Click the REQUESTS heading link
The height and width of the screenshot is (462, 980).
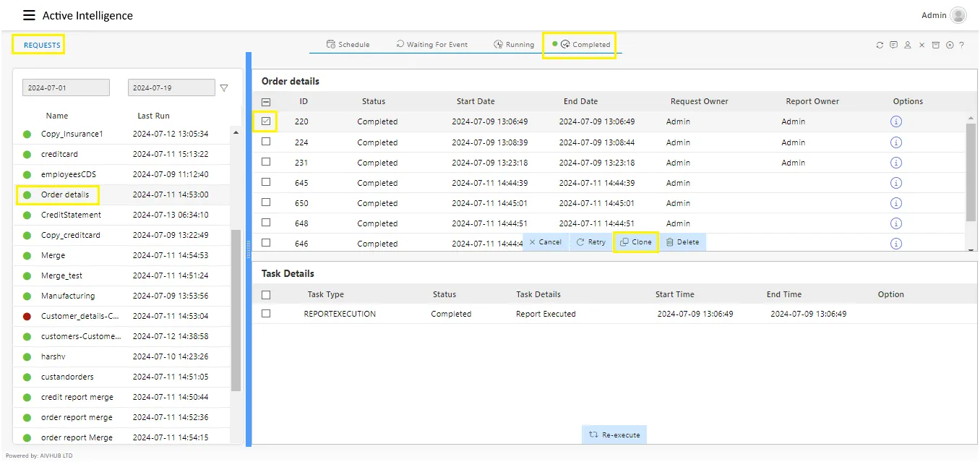click(x=42, y=45)
